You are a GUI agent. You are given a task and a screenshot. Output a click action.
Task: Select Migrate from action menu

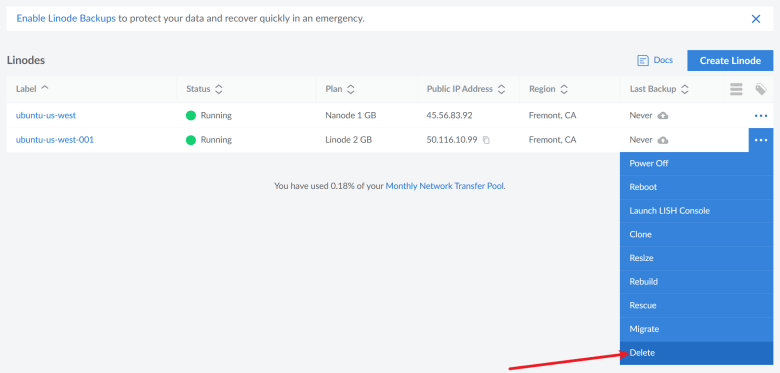click(696, 329)
